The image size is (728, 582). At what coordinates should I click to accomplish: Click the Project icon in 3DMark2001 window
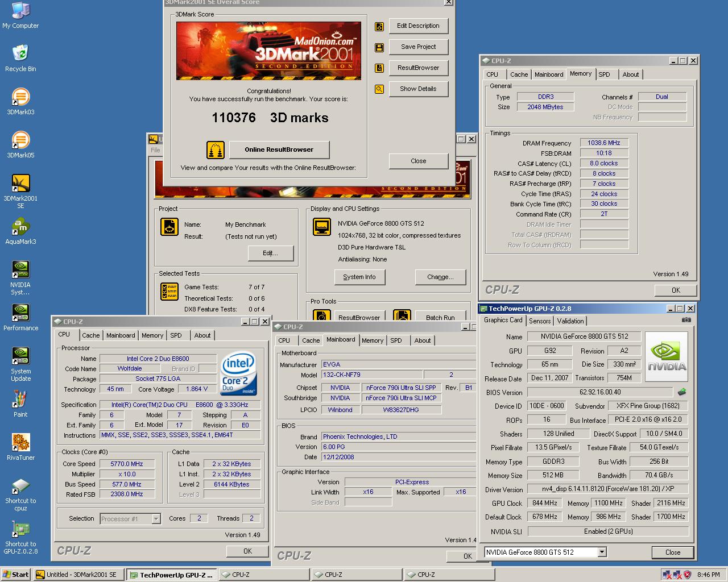[169, 227]
